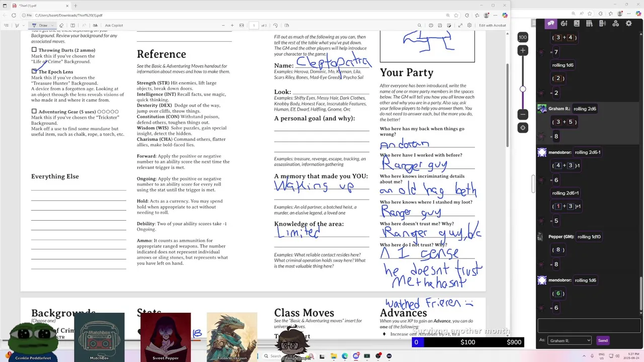Click the Send chat button
Screen dimensions: 644x362
click(603, 340)
